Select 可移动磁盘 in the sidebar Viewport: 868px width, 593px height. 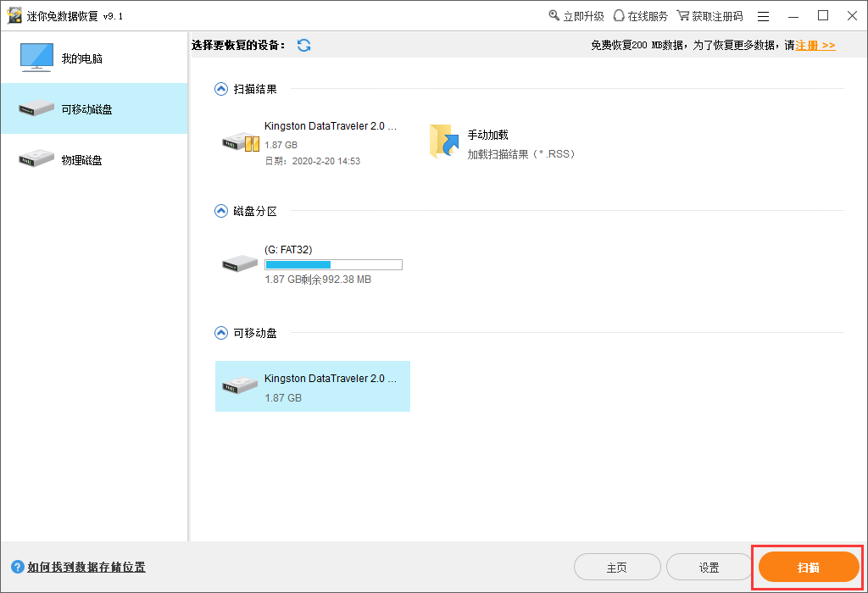coord(94,108)
